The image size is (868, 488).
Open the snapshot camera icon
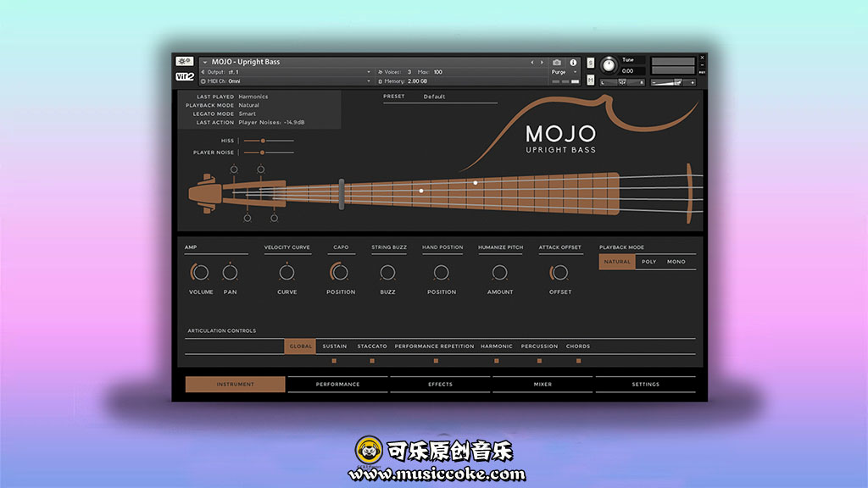[557, 63]
